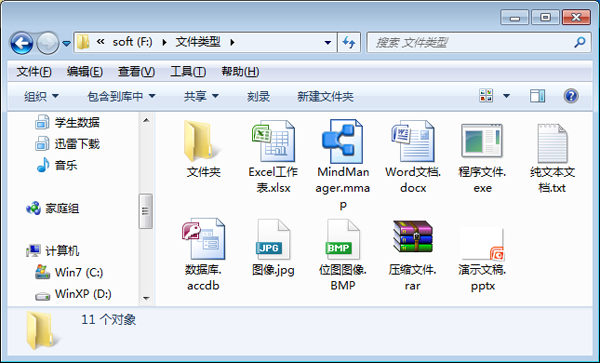Select the 压缩文件.rar archive icon
The image size is (600, 363).
click(x=412, y=236)
